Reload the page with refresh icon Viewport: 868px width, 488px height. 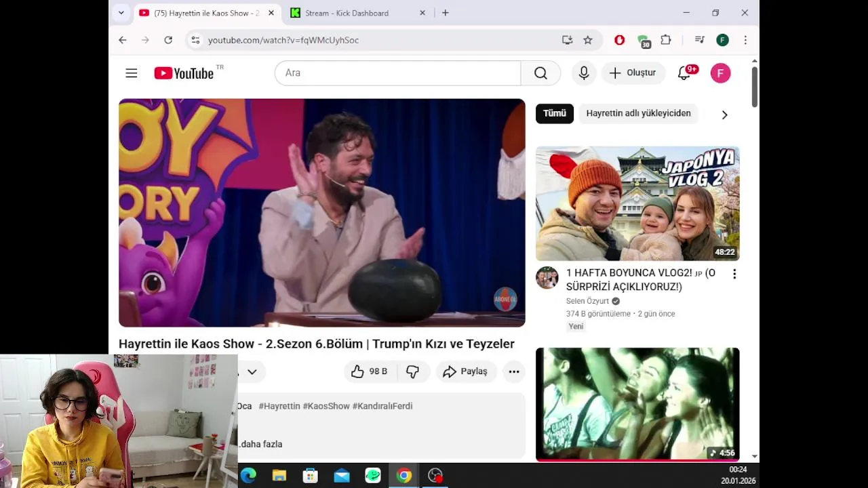pos(168,40)
